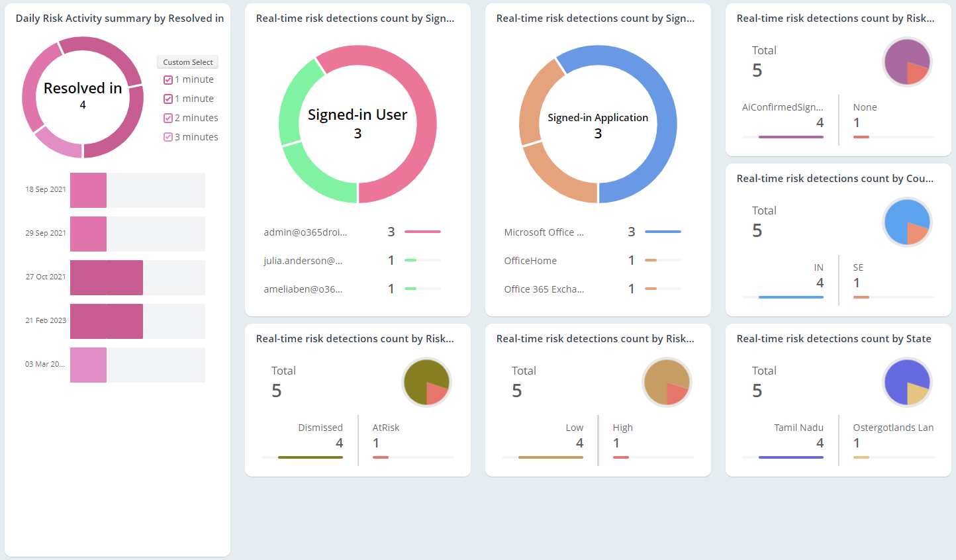Click the AiConfirmedSign legend entry
Viewport: 956px width, 560px height.
click(784, 107)
